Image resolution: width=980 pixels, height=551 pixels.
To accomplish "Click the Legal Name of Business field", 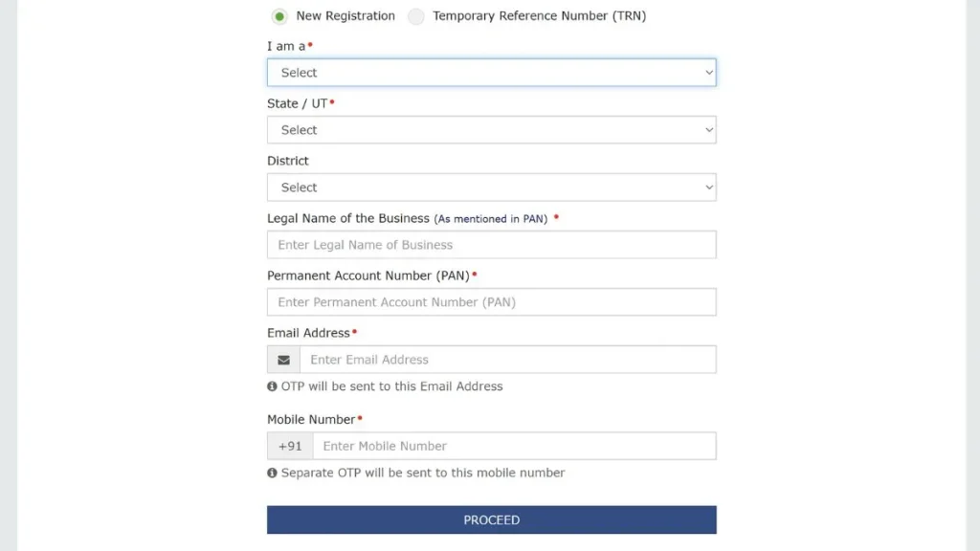I will pyautogui.click(x=491, y=244).
